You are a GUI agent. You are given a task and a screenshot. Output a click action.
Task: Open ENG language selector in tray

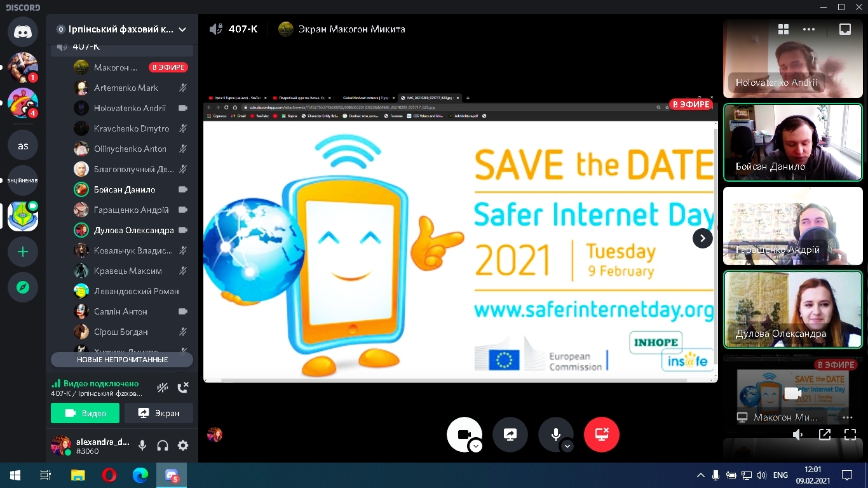click(780, 475)
